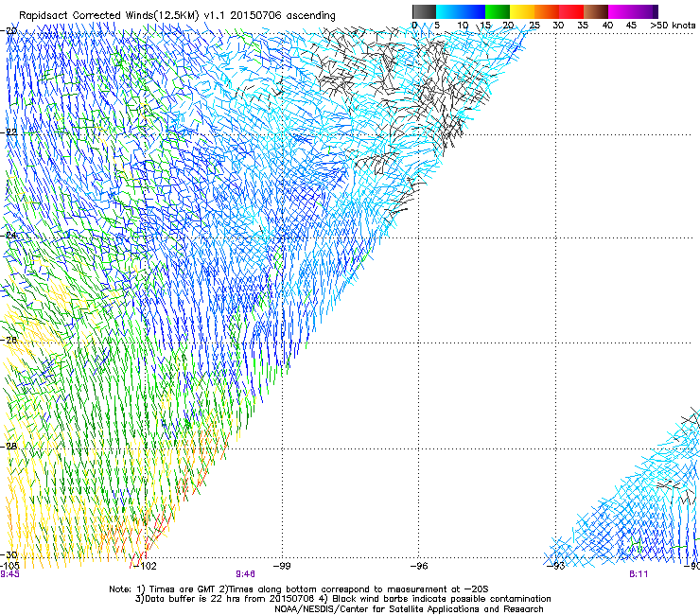Click the '25' legend scale label
The height and width of the screenshot is (615, 700).
tap(534, 26)
